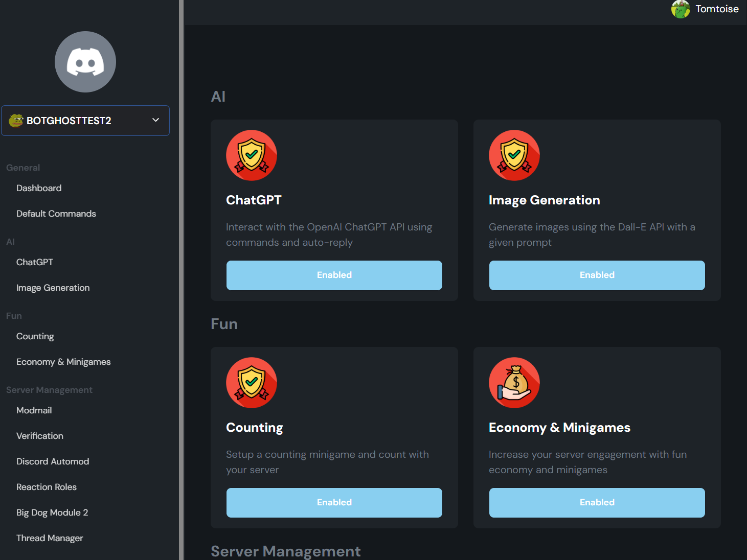Open the Dashboard page
Image resolution: width=747 pixels, height=560 pixels.
click(39, 188)
